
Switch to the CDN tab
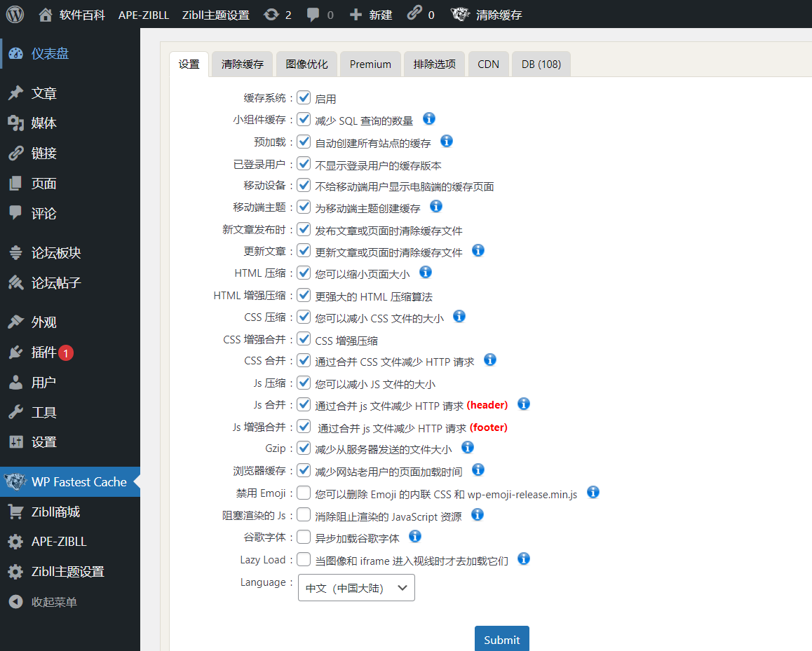[x=488, y=64]
